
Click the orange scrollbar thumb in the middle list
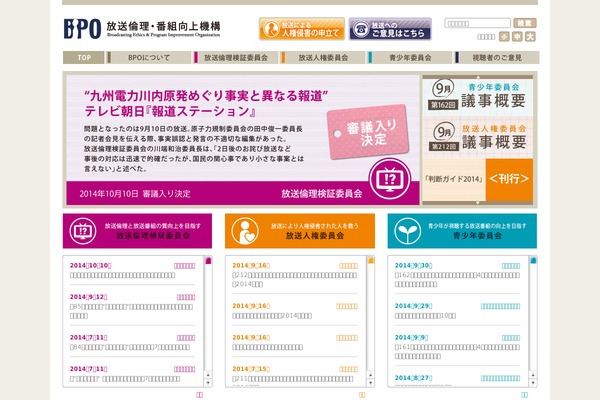pos(370,261)
